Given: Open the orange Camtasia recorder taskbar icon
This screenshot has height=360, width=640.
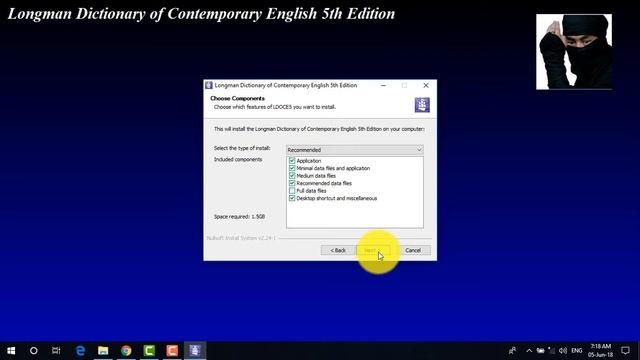Looking at the screenshot, I should 172,351.
